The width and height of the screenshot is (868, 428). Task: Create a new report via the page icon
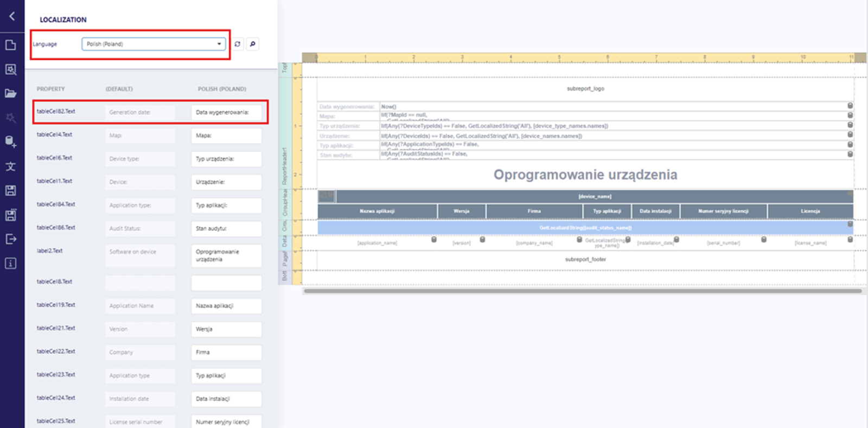[11, 45]
